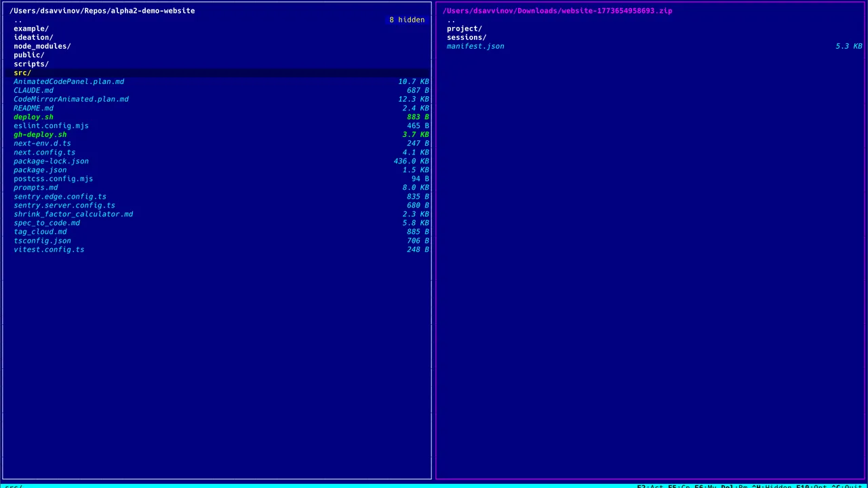The height and width of the screenshot is (488, 868).
Task: Click the right pane zip archive path
Action: [557, 11]
